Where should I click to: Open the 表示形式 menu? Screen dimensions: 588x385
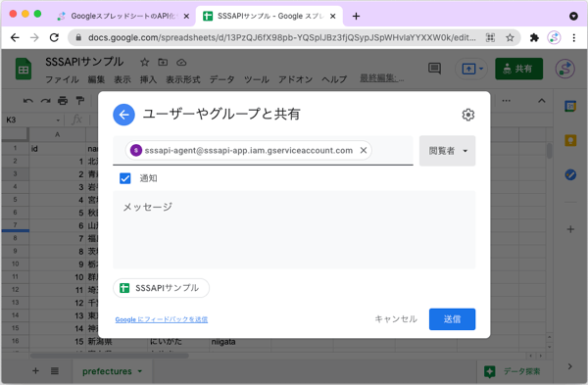[183, 79]
